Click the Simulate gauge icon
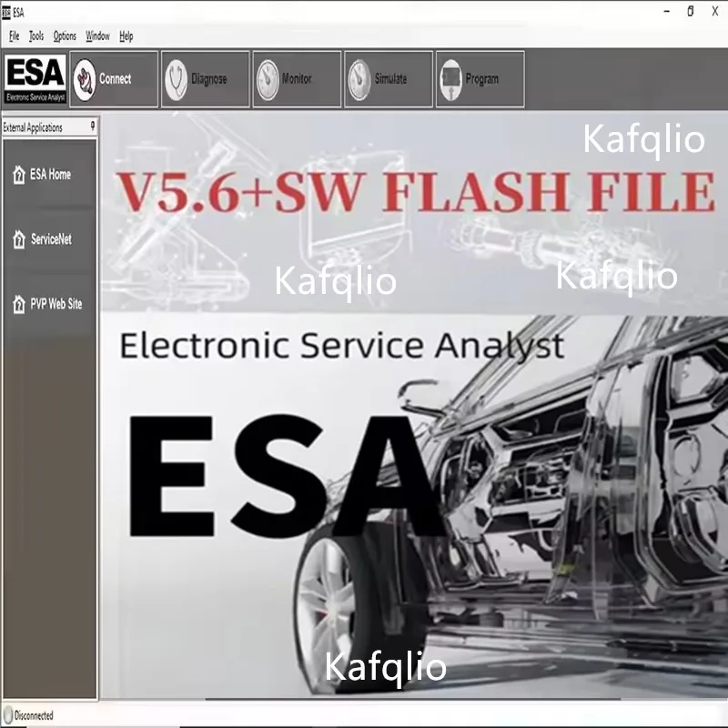This screenshot has height=728, width=728. 359,80
